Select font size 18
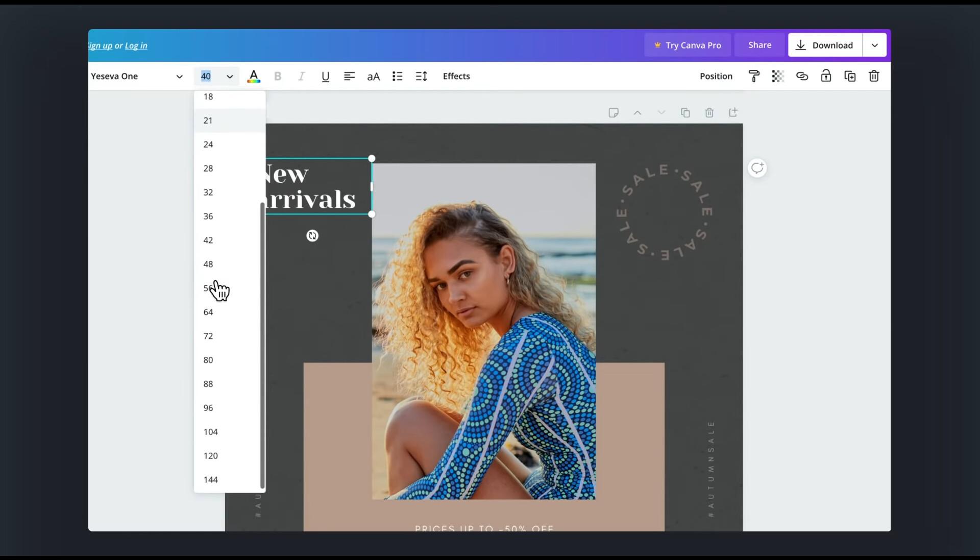Viewport: 980px width, 560px height. [x=230, y=97]
